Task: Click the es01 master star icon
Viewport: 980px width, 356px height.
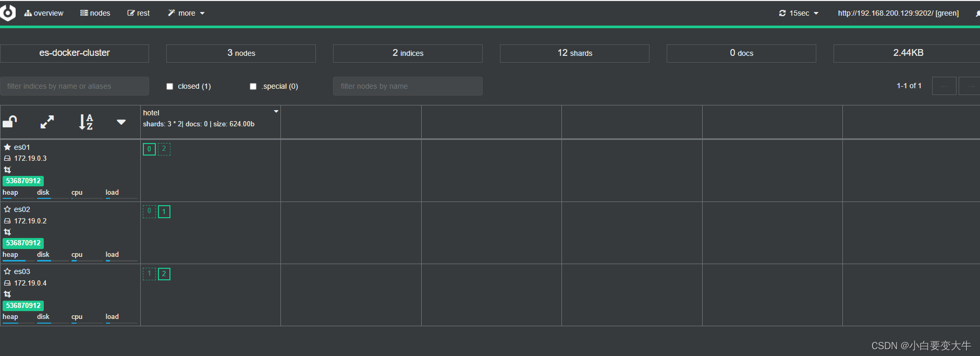Action: tap(7, 147)
